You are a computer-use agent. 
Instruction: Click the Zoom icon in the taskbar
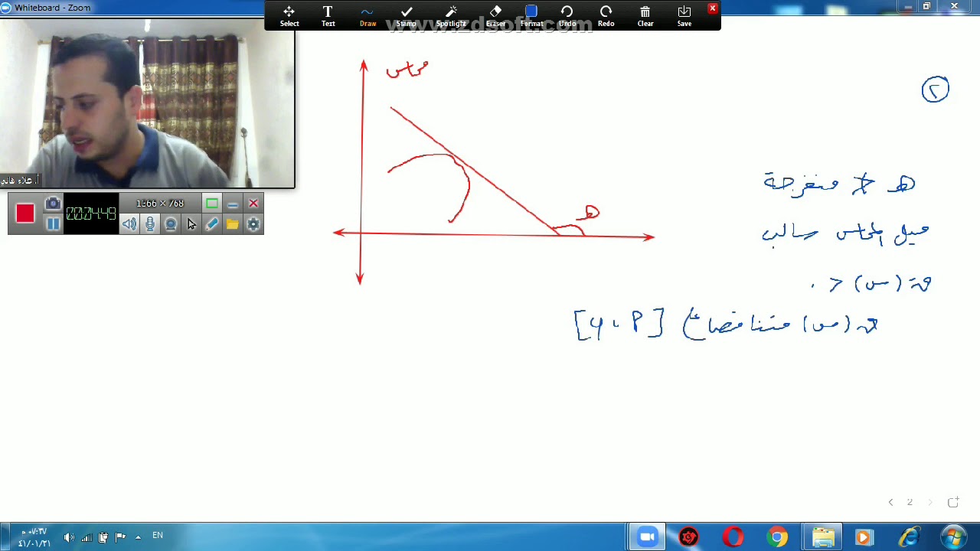click(647, 537)
